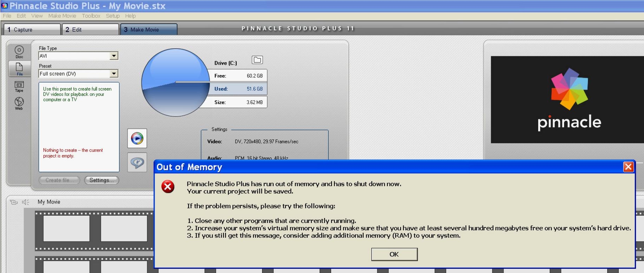The width and height of the screenshot is (644, 273).
Task: Click the Create file... button
Action: pyautogui.click(x=59, y=180)
